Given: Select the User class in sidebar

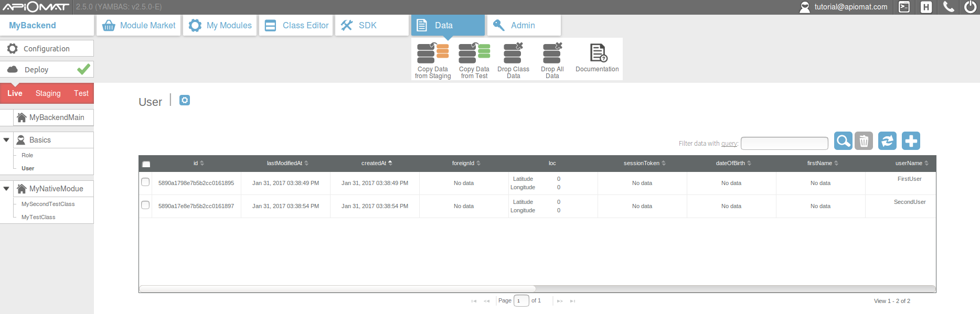Looking at the screenshot, I should tap(28, 168).
